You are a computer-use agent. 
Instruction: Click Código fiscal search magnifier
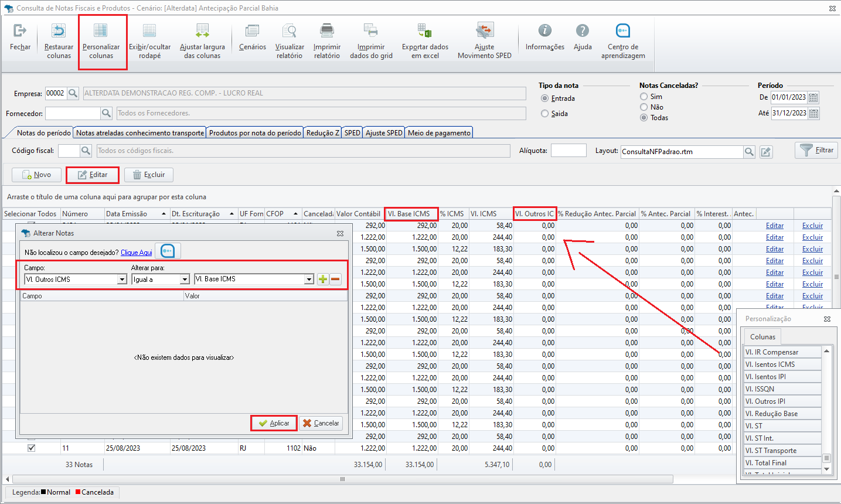(86, 151)
